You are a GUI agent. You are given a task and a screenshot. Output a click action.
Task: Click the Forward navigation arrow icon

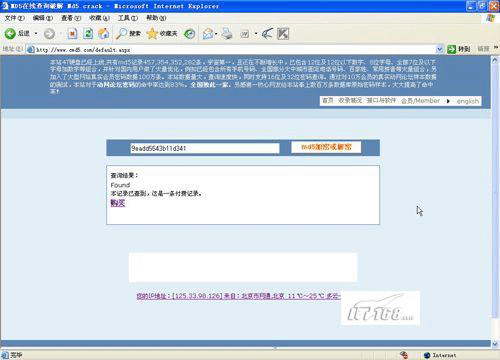coord(49,34)
